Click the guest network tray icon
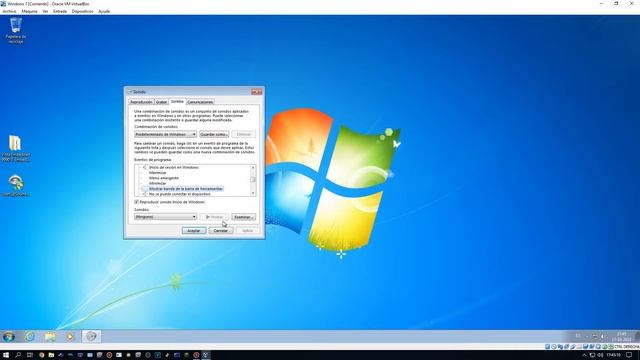 (x=595, y=336)
